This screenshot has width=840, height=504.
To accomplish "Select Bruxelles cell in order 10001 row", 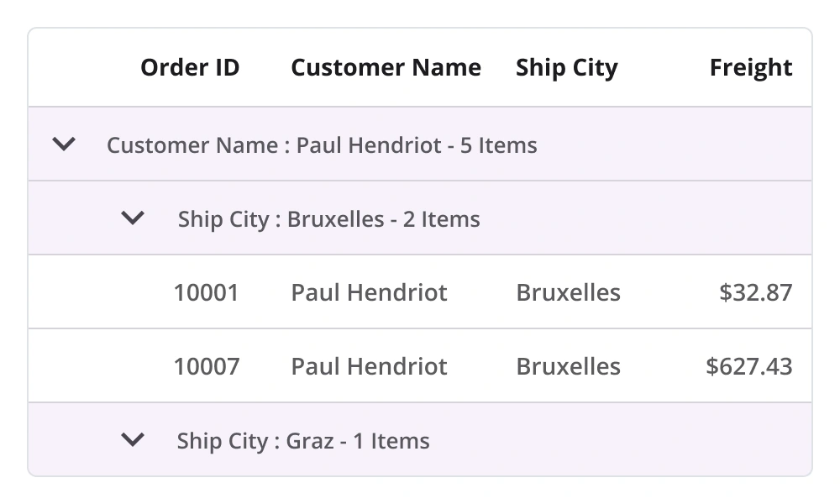I will coord(568,292).
